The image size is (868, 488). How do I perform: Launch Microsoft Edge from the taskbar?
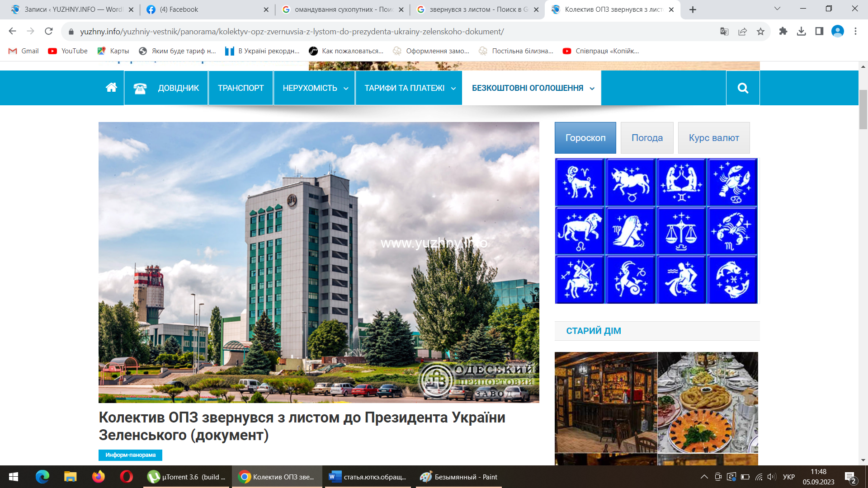pyautogui.click(x=42, y=477)
